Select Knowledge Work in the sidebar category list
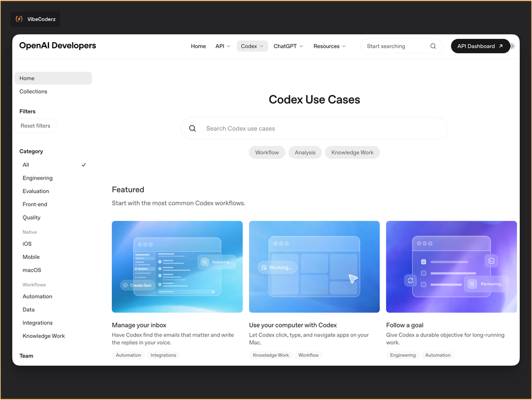 coord(44,336)
